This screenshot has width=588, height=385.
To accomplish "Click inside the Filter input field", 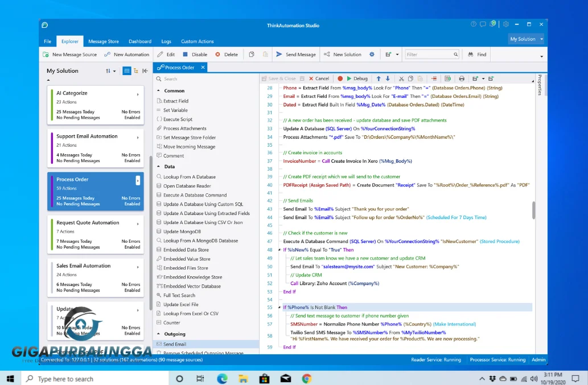I will point(432,54).
